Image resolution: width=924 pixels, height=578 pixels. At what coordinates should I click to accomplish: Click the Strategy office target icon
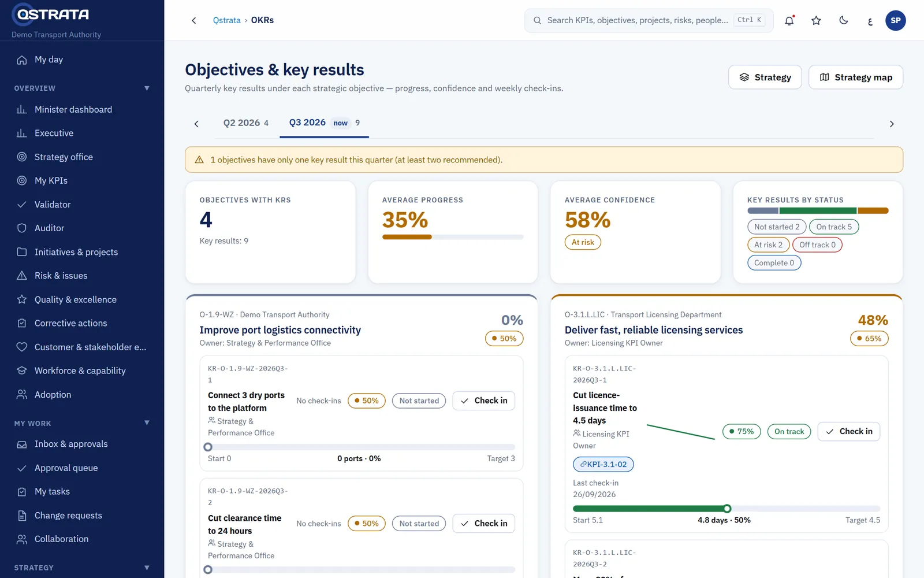tap(22, 157)
